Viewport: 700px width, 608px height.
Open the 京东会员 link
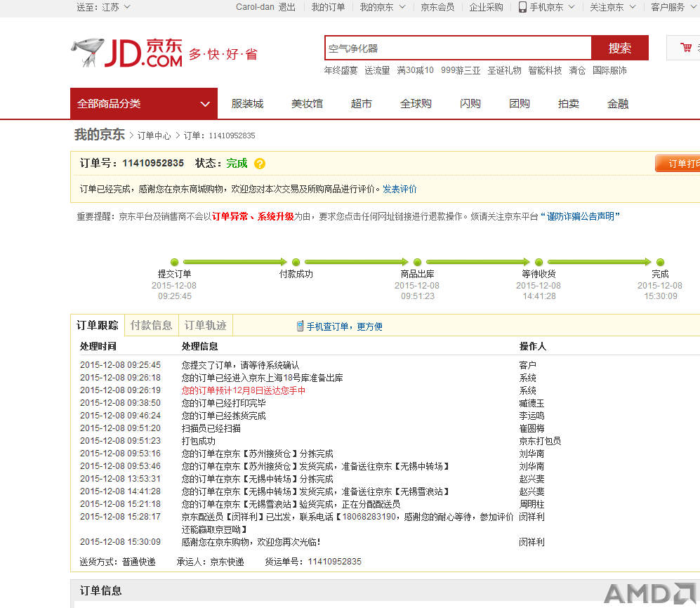(x=437, y=7)
